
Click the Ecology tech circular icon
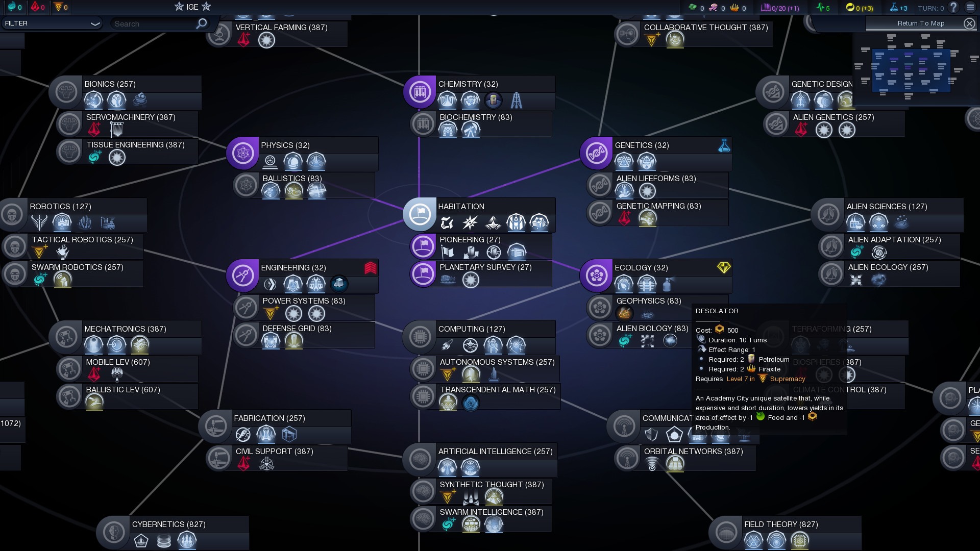[596, 275]
